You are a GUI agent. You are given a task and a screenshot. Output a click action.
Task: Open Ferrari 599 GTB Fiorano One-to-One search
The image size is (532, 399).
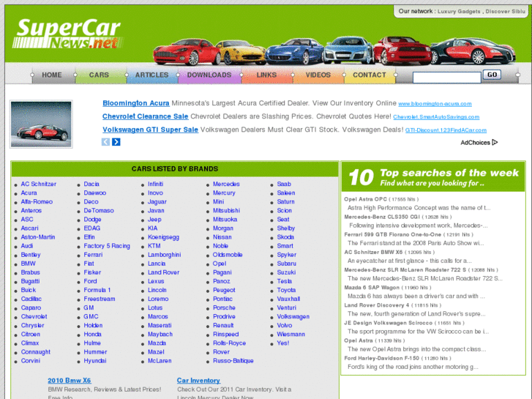(392, 235)
